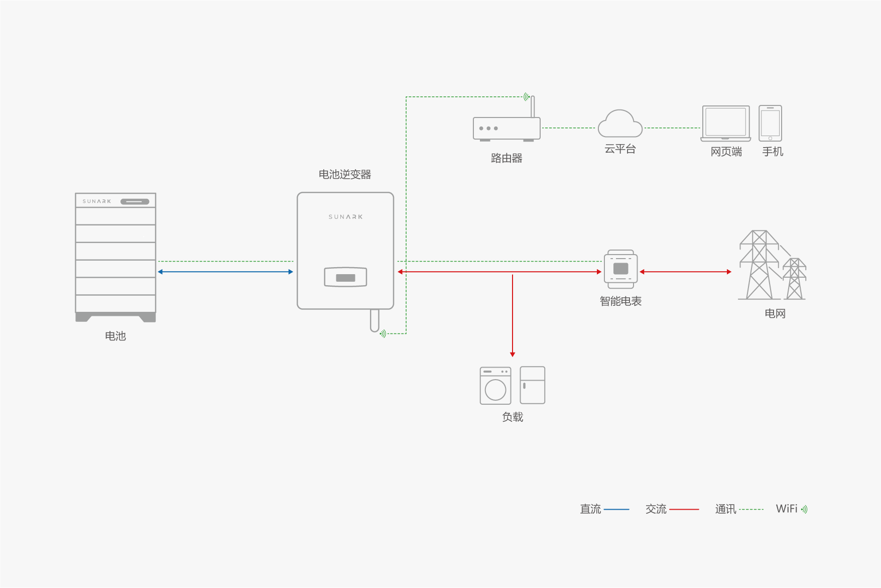Select the battery inverter unit icon

(345, 251)
